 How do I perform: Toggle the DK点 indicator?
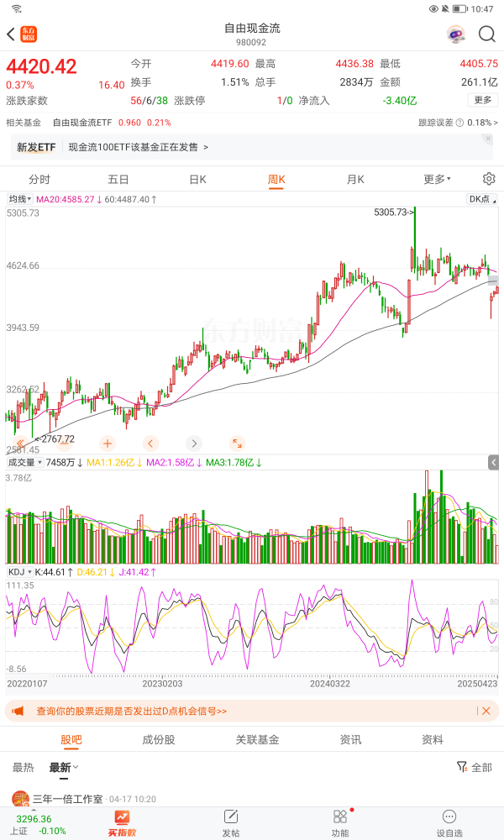pyautogui.click(x=481, y=199)
